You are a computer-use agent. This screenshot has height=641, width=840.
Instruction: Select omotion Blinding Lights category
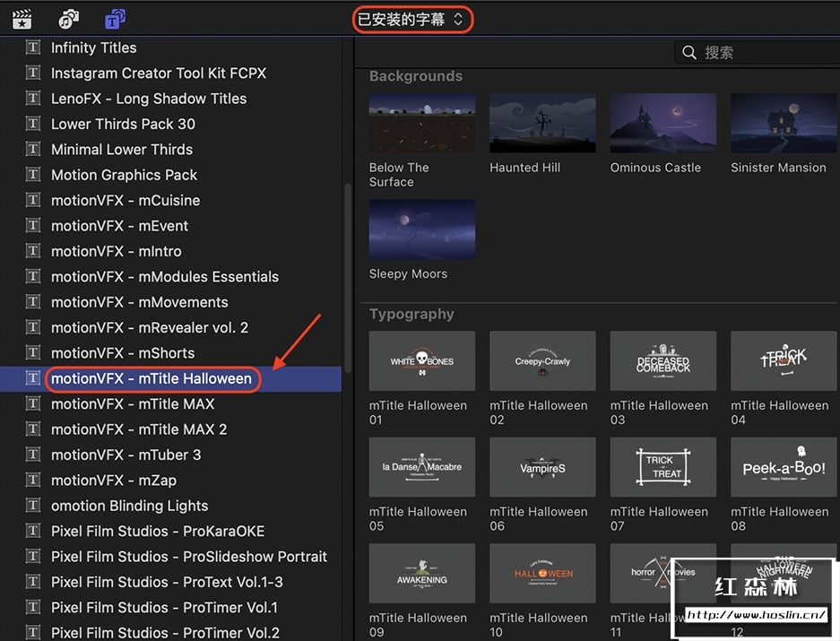pyautogui.click(x=130, y=506)
